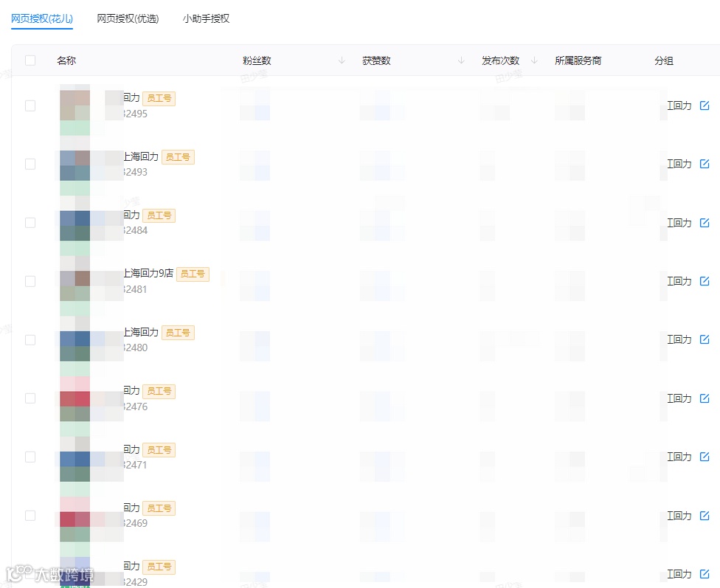This screenshot has height=588, width=720.
Task: Edit group for row ending 2471
Action: click(705, 457)
